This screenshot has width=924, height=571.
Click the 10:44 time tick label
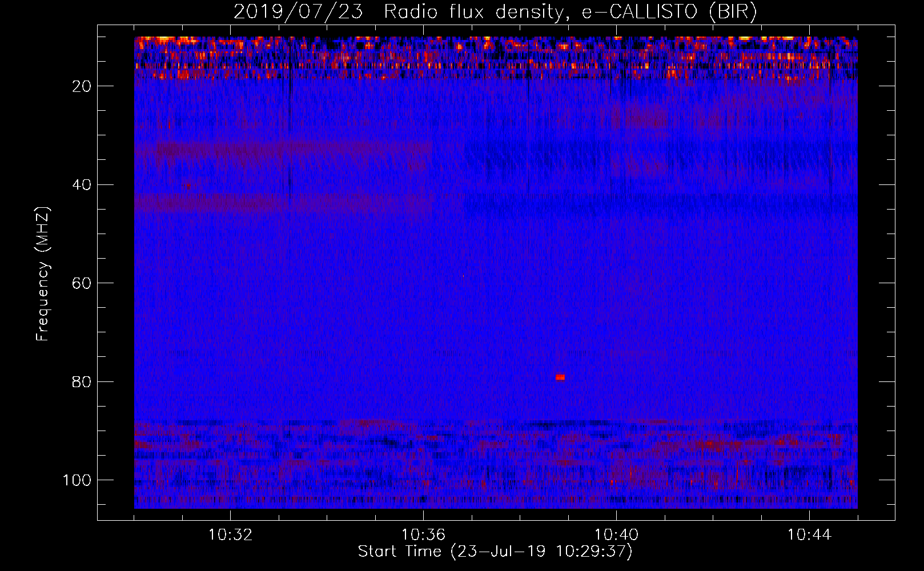pyautogui.click(x=809, y=535)
